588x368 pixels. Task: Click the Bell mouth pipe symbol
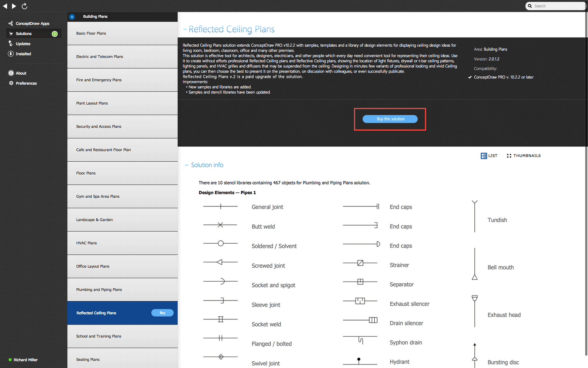tap(475, 264)
